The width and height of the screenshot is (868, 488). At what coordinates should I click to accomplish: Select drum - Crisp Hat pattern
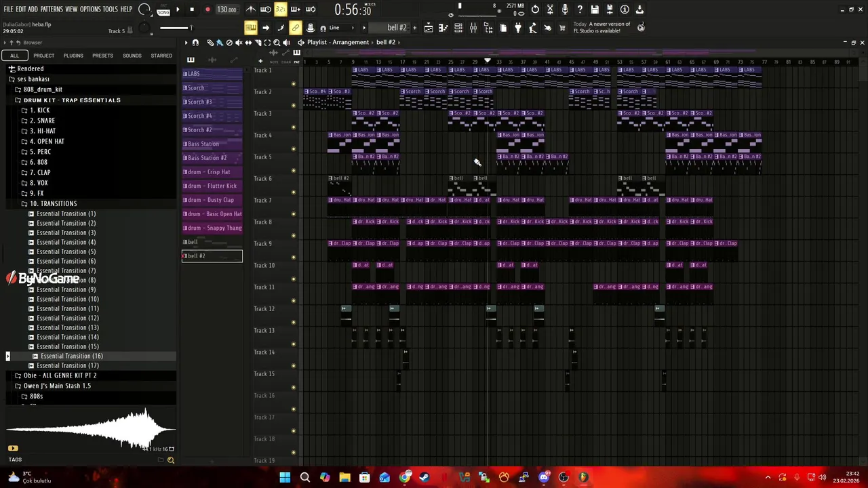pos(212,172)
